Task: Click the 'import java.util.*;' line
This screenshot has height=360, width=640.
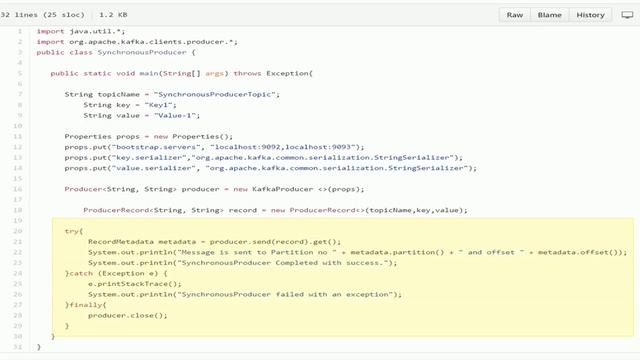Action: [x=81, y=31]
